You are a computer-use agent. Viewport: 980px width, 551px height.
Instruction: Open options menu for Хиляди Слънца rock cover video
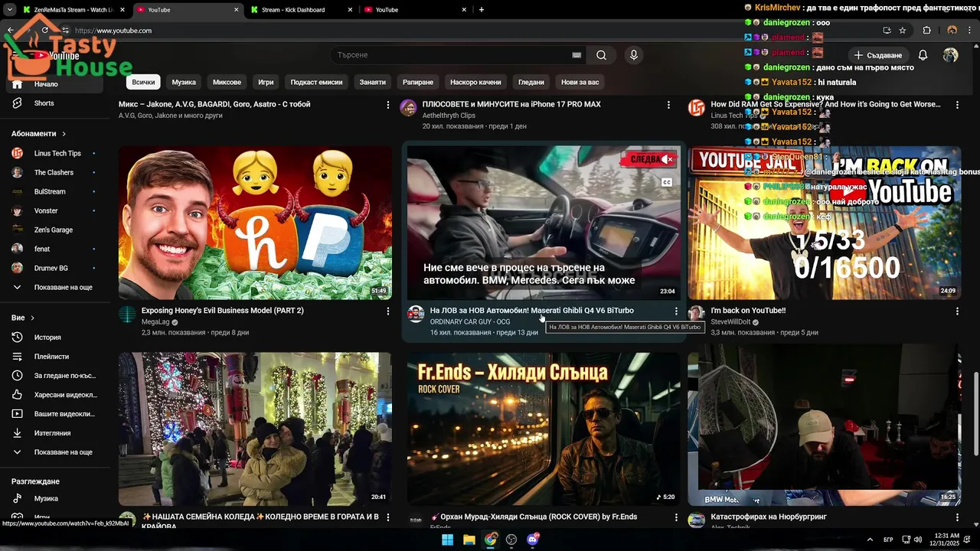pyautogui.click(x=675, y=517)
